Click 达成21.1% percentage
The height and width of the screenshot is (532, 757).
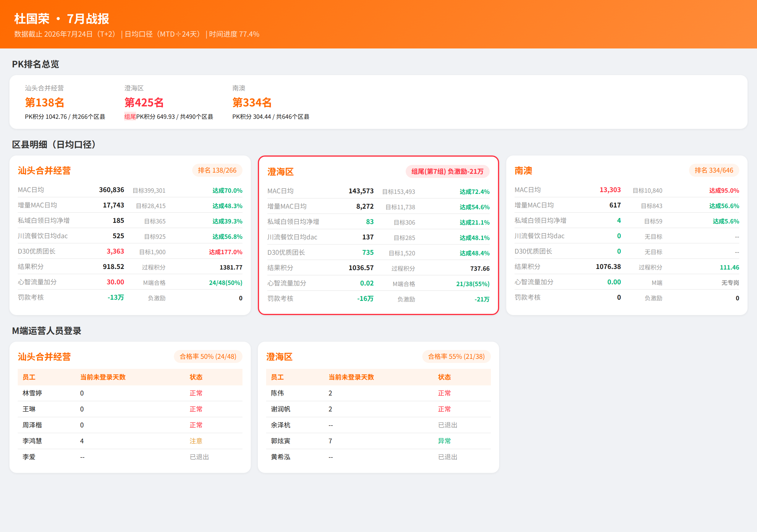pos(474,223)
